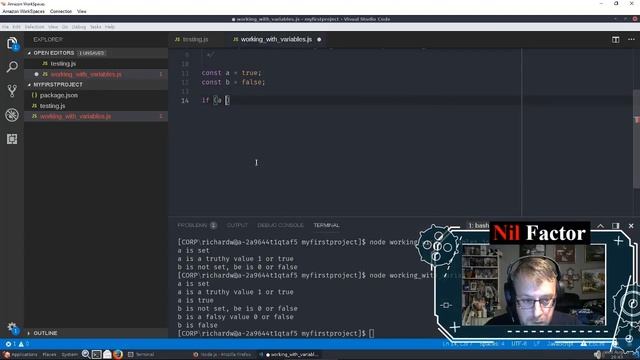Screen dimensions: 640x360
Task: Move the terminal panel to the side
Action: [616, 226]
